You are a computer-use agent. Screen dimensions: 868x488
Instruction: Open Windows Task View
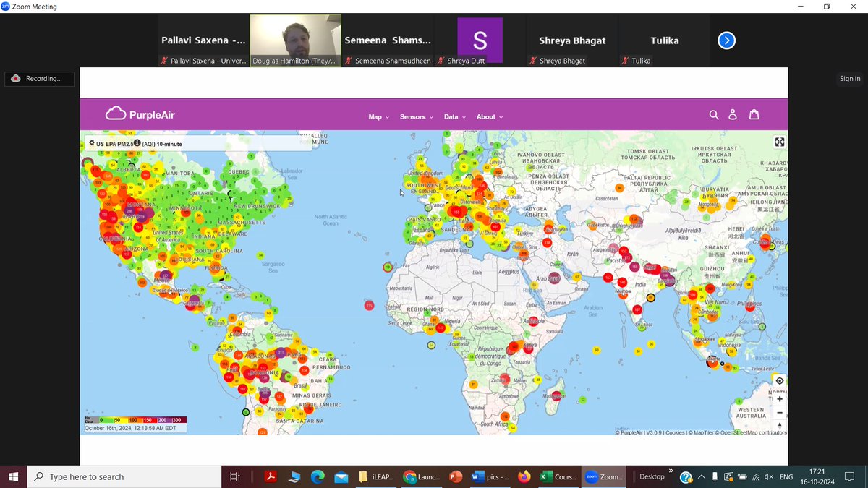(x=234, y=476)
